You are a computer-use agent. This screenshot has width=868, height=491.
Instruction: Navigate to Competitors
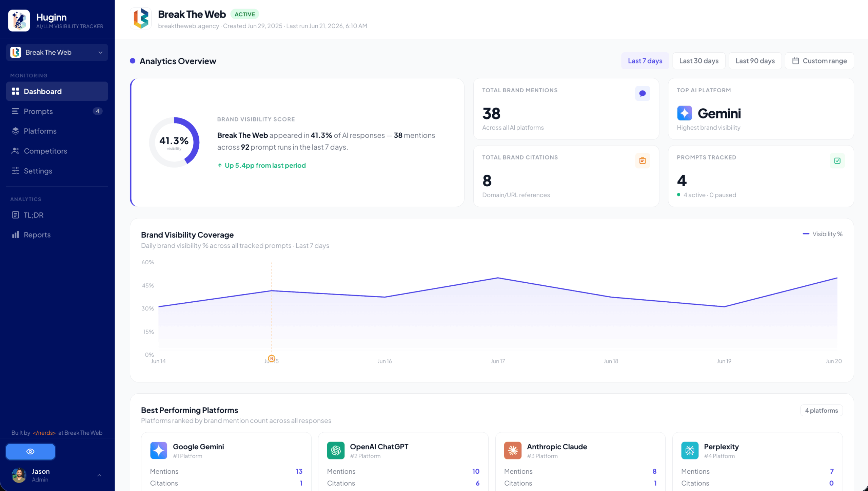point(57,151)
